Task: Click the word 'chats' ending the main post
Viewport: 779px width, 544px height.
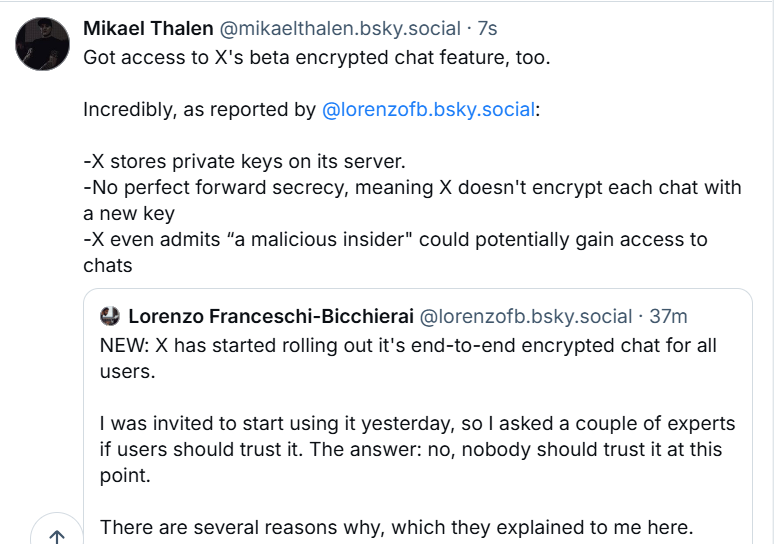Action: 108,265
